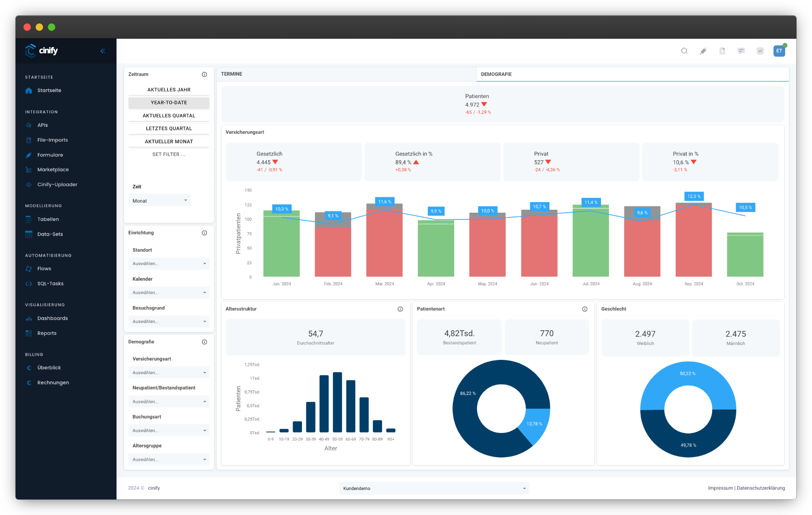This screenshot has height=515, width=812.
Task: Select the pencil edit icon in the header
Action: pos(703,51)
